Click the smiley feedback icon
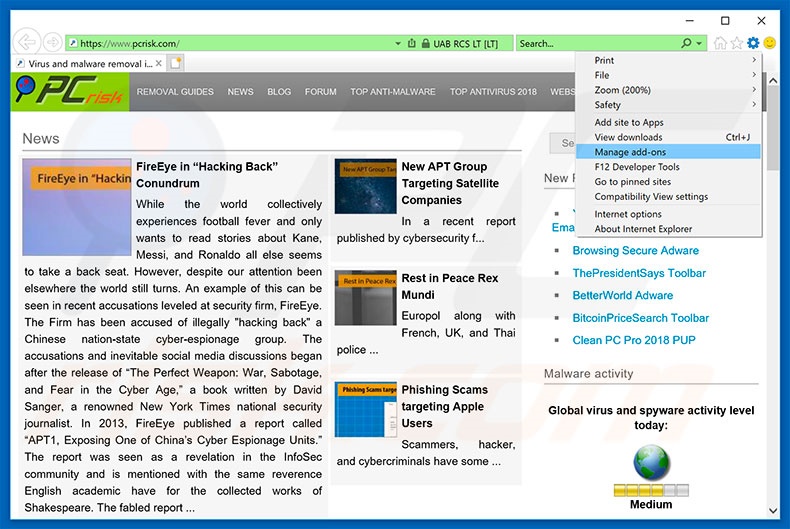The height and width of the screenshot is (529, 790). pyautogui.click(x=769, y=43)
